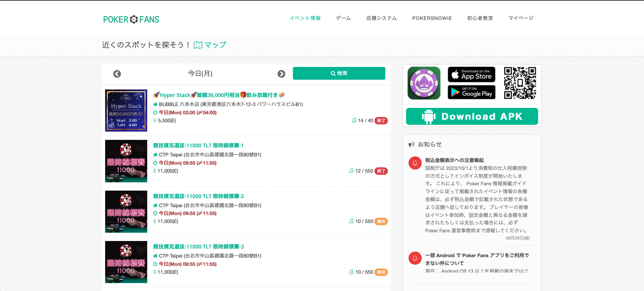Click clock icon on Hyper Stack event
Viewport: 644px width, 291px height.
coord(155,112)
